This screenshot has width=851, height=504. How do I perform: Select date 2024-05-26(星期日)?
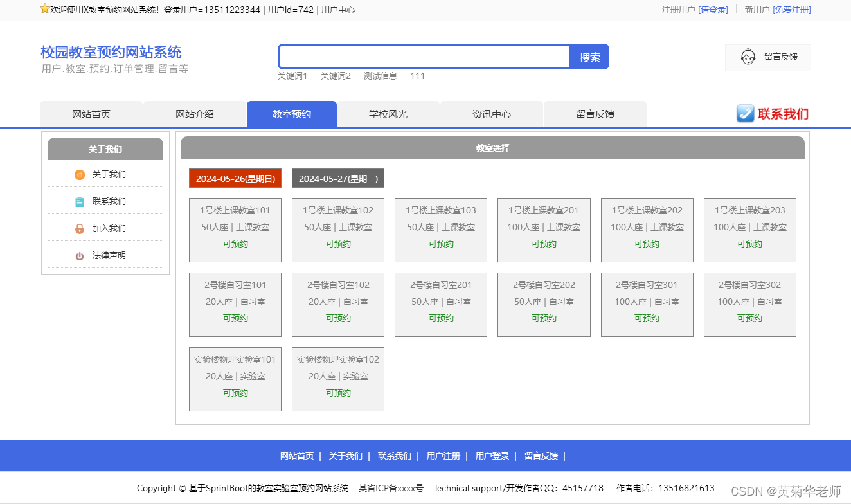235,179
